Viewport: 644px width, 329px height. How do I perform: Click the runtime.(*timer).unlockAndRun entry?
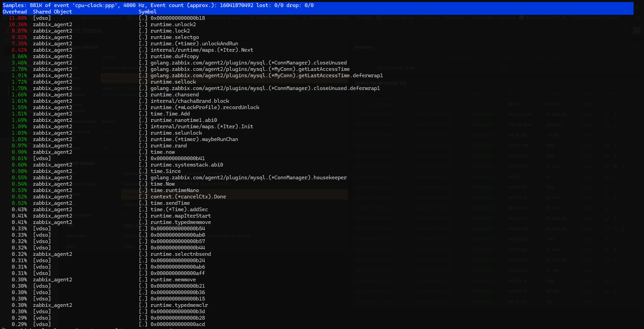tap(194, 44)
